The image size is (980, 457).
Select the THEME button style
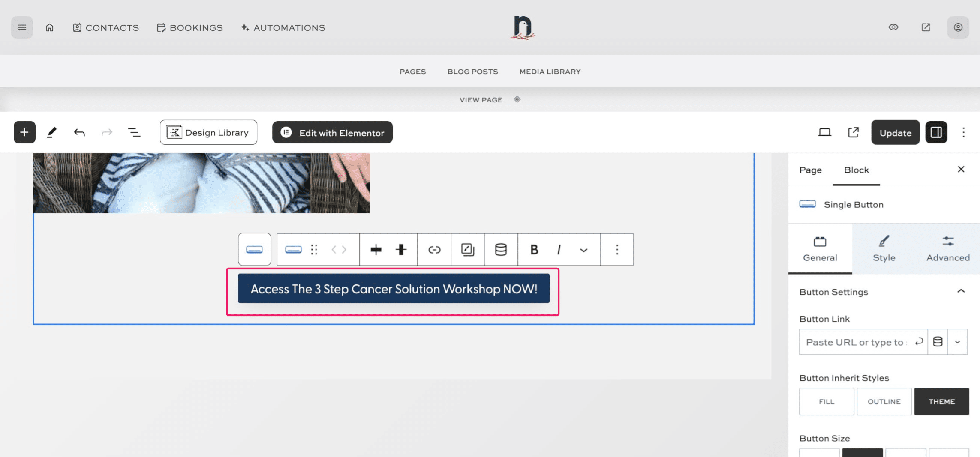(x=941, y=401)
